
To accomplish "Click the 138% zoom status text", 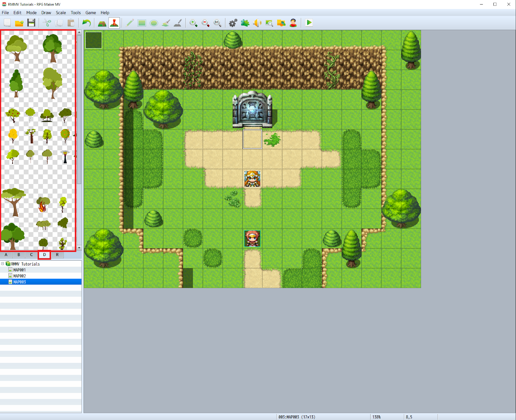I will 376,417.
